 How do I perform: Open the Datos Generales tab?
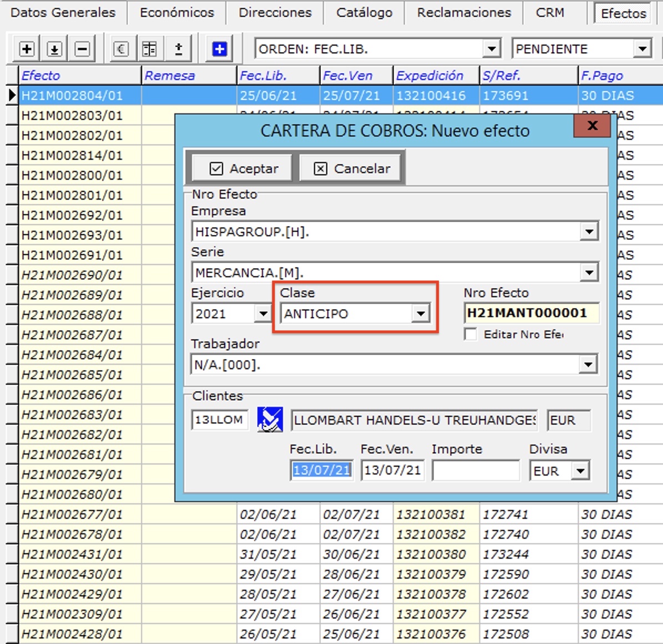coord(63,13)
